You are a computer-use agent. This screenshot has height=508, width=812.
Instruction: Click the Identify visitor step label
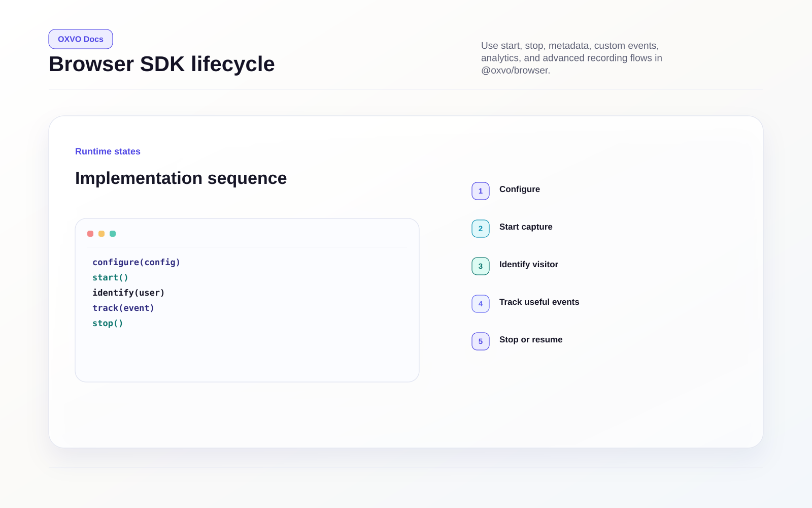(x=529, y=264)
